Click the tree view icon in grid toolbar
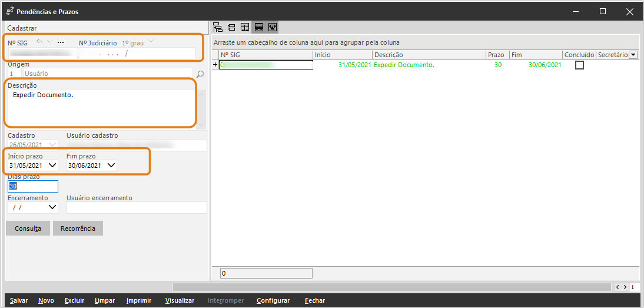Image resolution: width=644 pixels, height=308 pixels. [218, 28]
